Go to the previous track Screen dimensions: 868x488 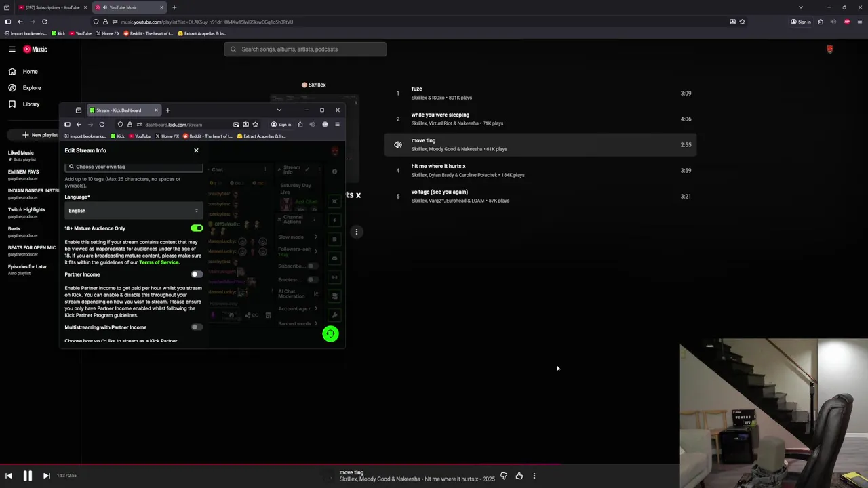click(x=9, y=476)
